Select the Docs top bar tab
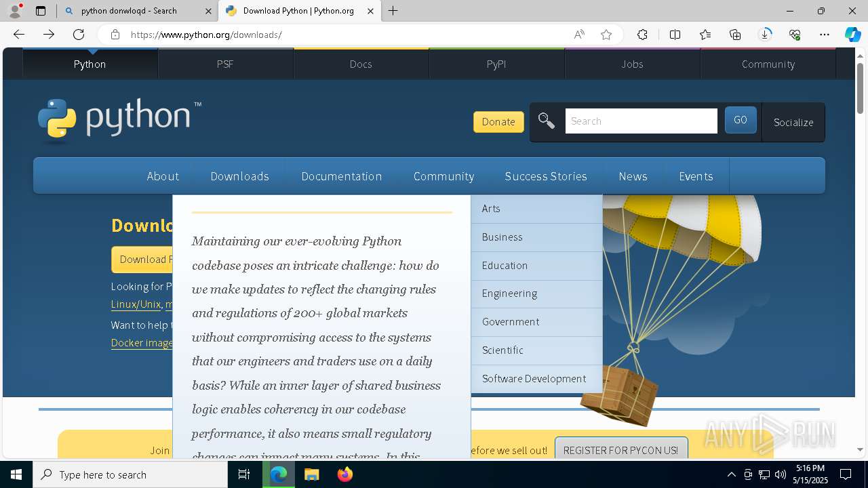The image size is (868, 488). [361, 64]
